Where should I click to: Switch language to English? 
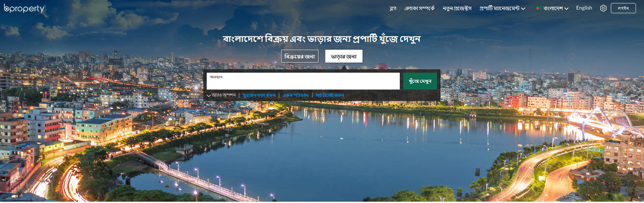pos(584,8)
